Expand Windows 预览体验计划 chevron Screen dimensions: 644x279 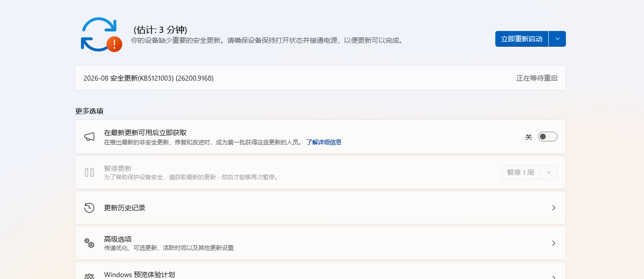[554, 277]
